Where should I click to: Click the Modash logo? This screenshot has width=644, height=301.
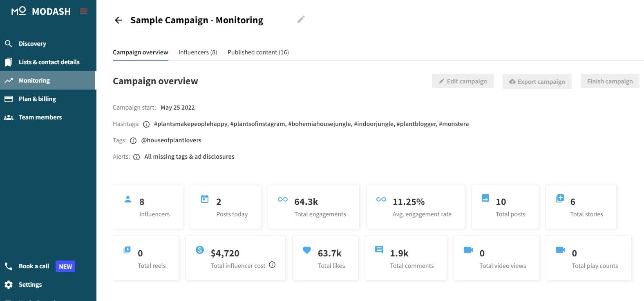pyautogui.click(x=41, y=11)
